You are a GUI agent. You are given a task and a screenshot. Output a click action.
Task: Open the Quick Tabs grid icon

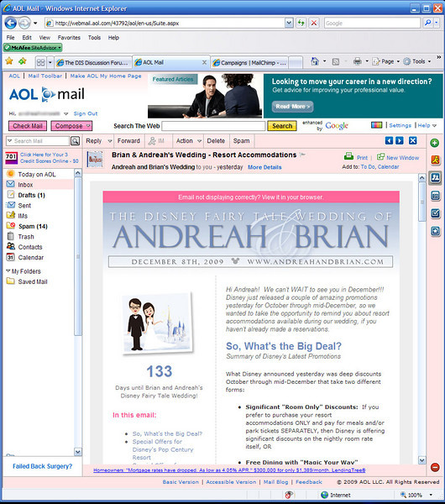pyautogui.click(x=41, y=62)
